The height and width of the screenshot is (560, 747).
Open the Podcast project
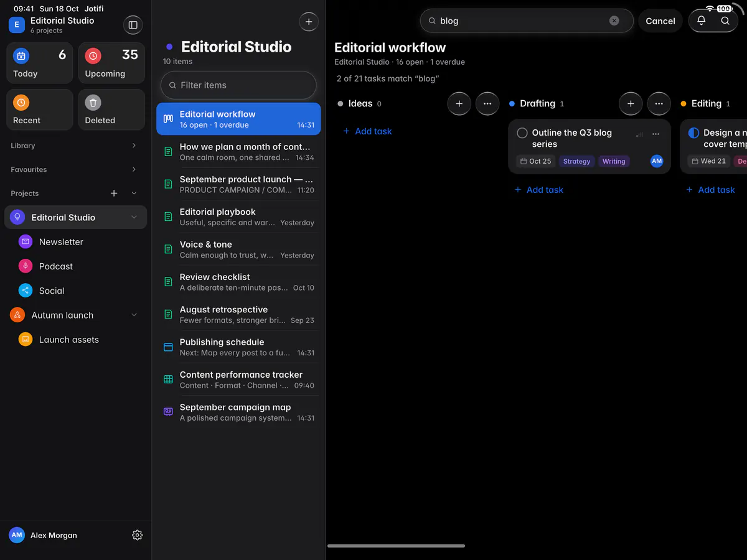[76, 266]
